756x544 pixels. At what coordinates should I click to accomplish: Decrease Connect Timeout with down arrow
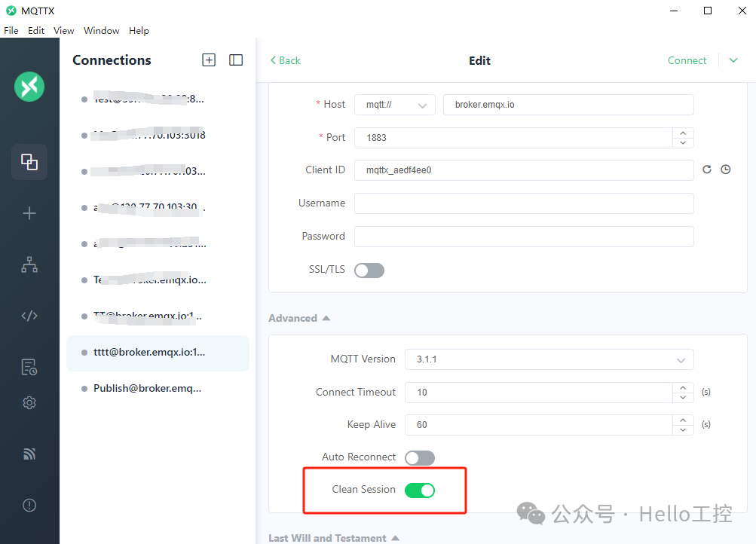683,397
